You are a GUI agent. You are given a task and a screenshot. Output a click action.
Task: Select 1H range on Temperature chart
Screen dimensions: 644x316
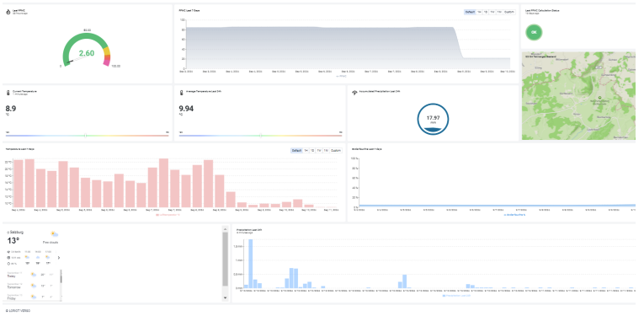pyautogui.click(x=306, y=150)
